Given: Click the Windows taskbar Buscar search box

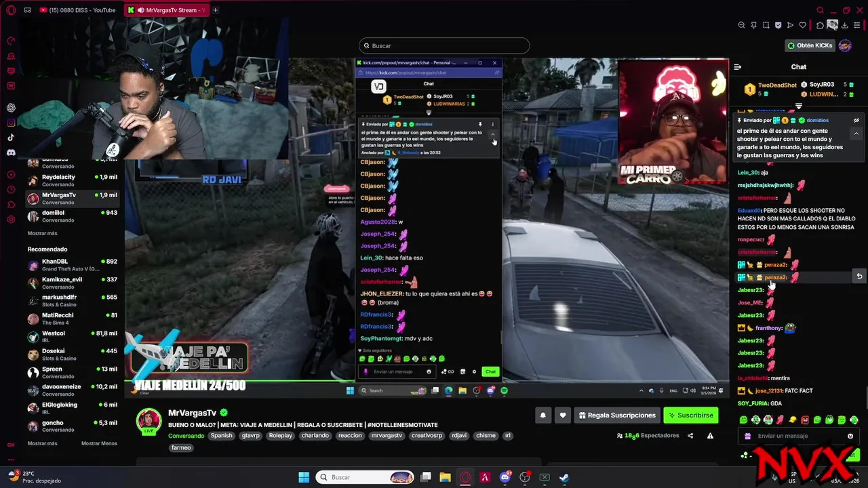Looking at the screenshot, I should tap(366, 477).
